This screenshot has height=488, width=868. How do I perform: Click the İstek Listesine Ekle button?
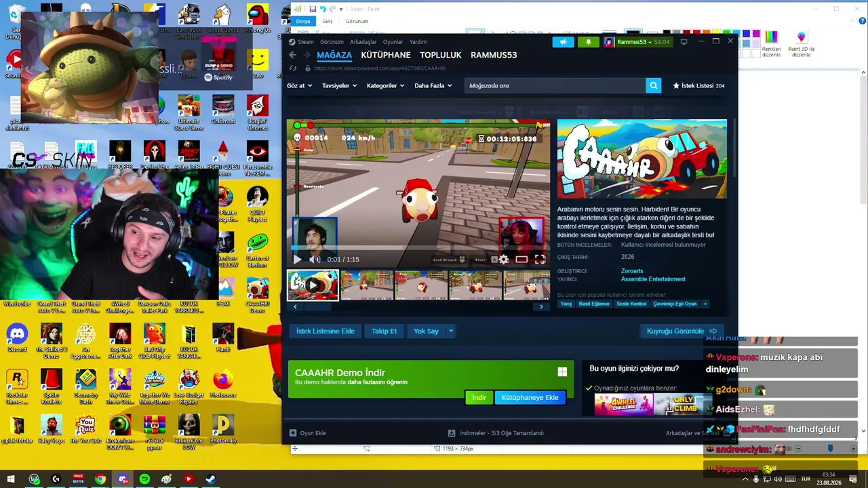[325, 331]
